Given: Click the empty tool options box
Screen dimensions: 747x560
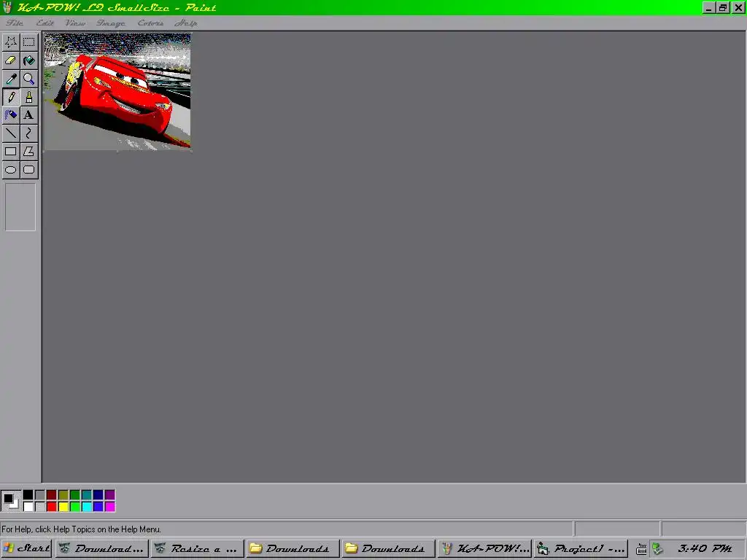Looking at the screenshot, I should [20, 207].
